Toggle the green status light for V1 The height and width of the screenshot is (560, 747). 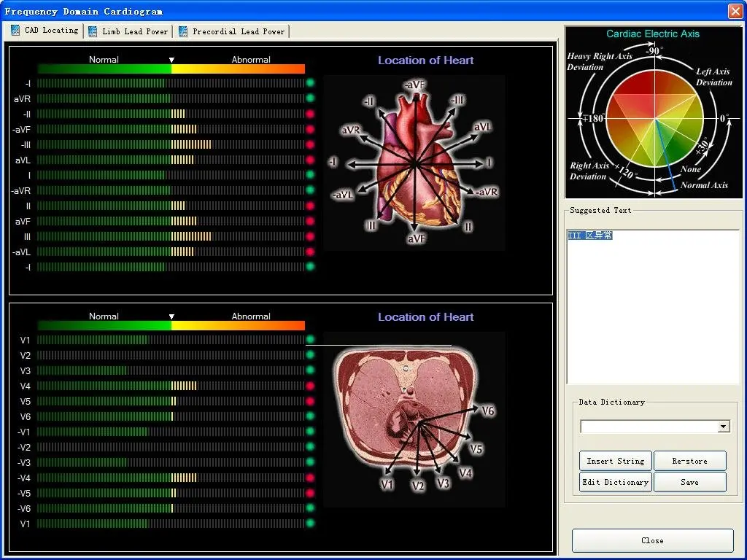pos(309,340)
